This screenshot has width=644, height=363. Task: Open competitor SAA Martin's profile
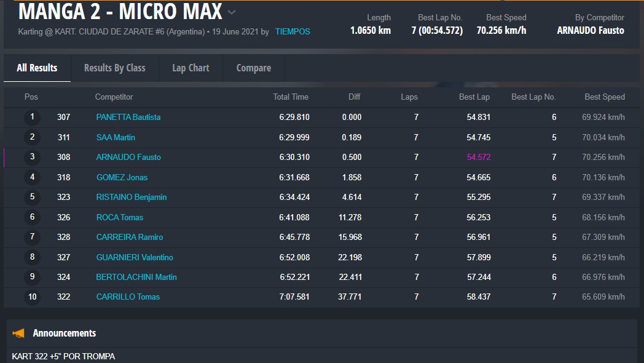[x=116, y=137]
